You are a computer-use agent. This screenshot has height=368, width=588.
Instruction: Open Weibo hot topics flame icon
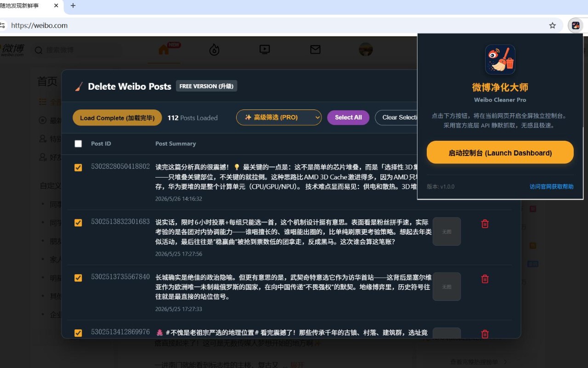[x=214, y=49]
